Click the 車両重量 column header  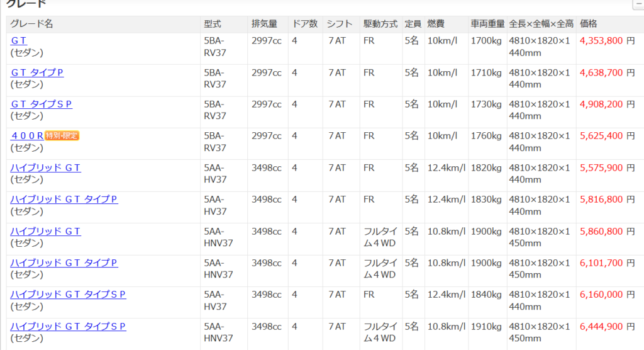point(487,24)
